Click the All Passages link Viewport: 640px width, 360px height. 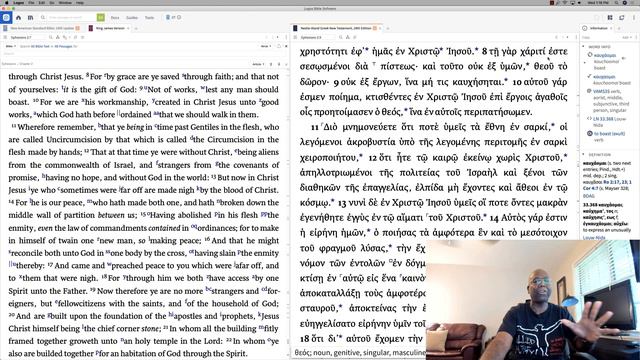63,46
